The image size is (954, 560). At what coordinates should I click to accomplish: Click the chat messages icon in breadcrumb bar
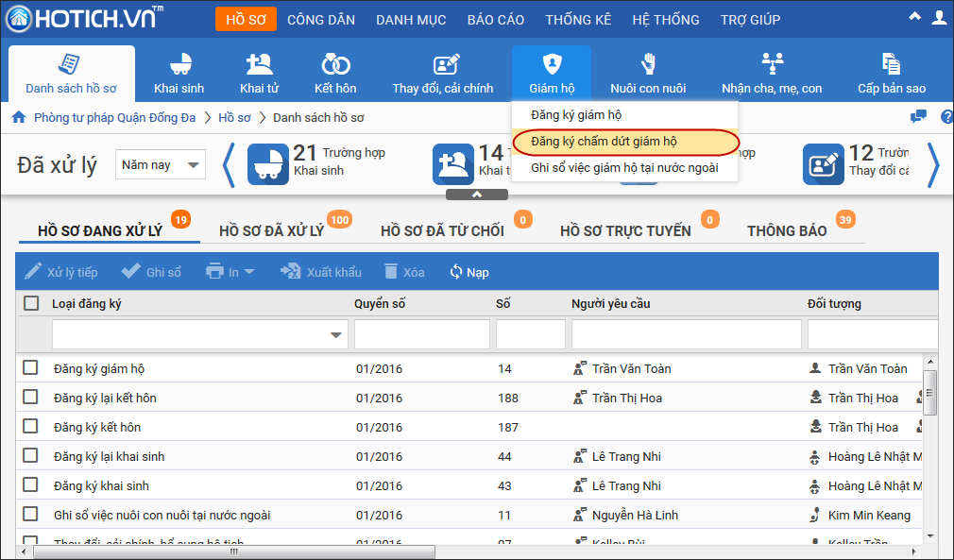tap(917, 117)
